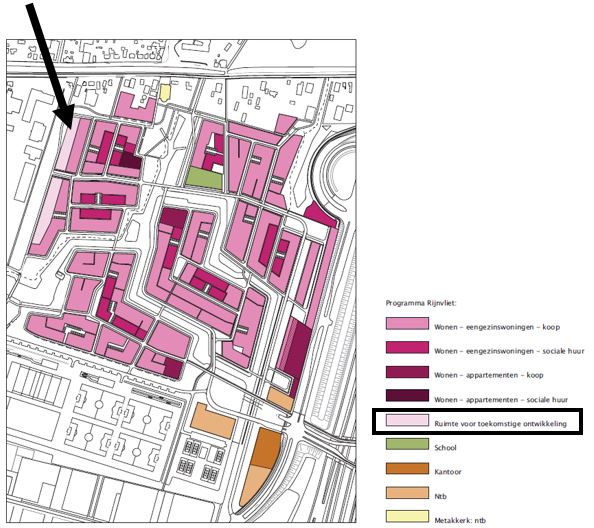Click the 'eengezinswoningen – sociale huur' legend swatch
The width and height of the screenshot is (594, 528).
407,348
